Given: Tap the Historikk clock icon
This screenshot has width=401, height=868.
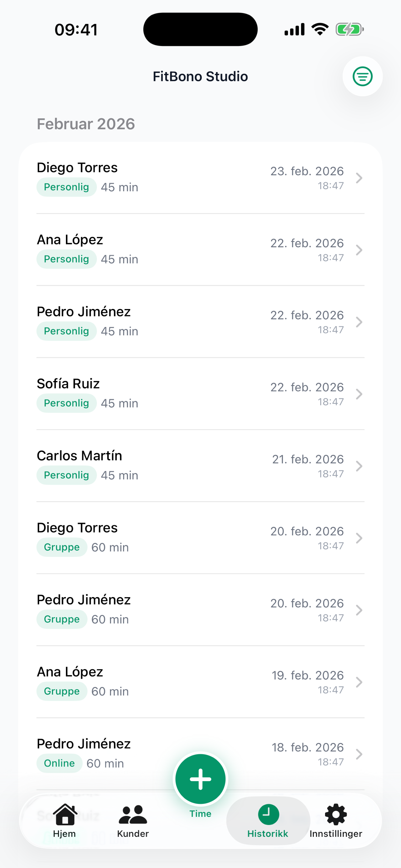Looking at the screenshot, I should (268, 815).
